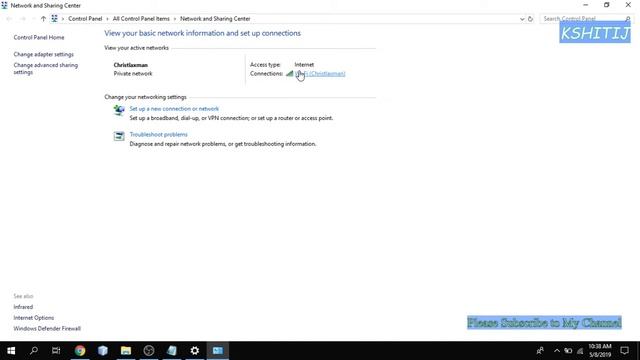Open the round dark icon taskbar app
Image resolution: width=640 pixels, height=360 pixels.
tap(149, 351)
